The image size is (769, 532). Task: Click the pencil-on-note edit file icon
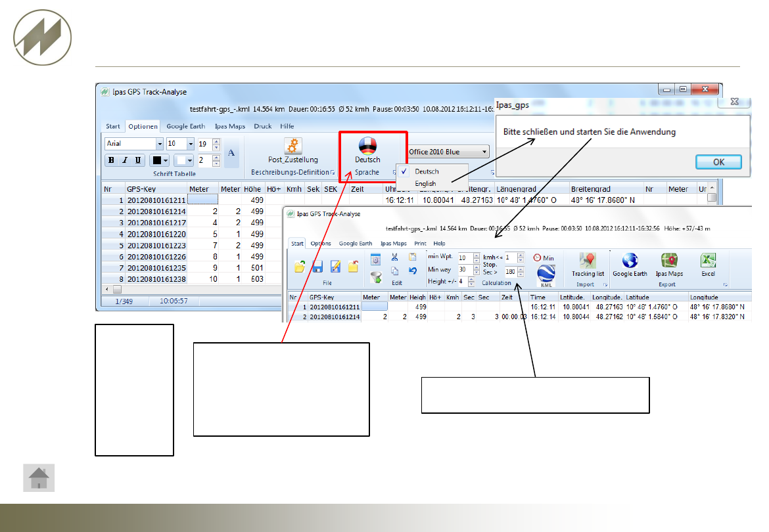335,266
